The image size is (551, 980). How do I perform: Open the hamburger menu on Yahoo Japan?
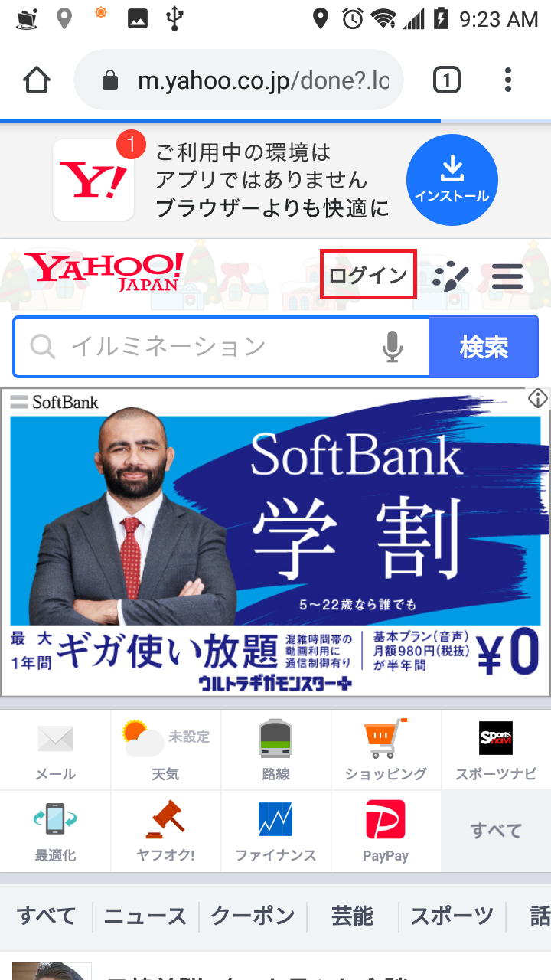pyautogui.click(x=507, y=276)
